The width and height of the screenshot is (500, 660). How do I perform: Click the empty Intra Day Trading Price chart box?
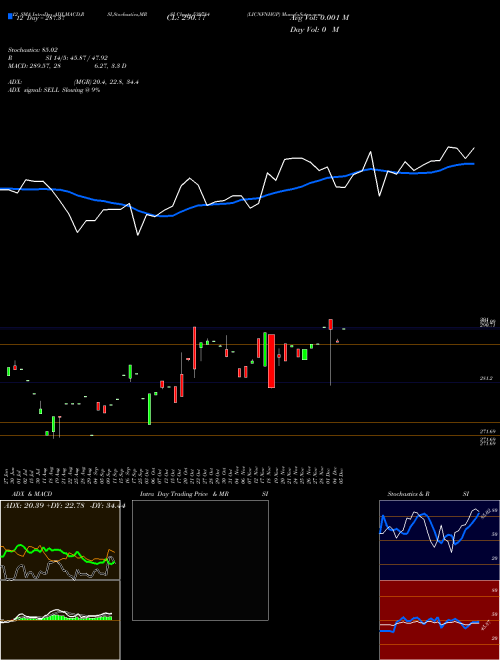(x=200, y=560)
